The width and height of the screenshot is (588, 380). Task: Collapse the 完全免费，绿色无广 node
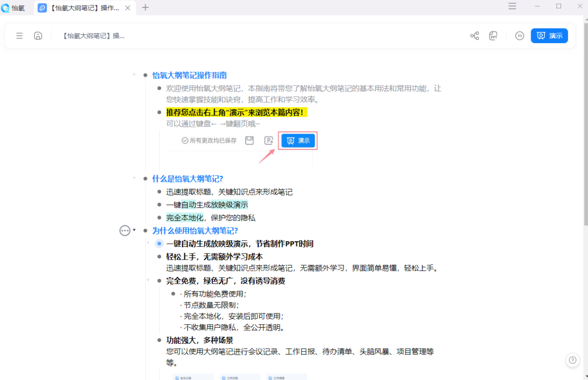(148, 280)
